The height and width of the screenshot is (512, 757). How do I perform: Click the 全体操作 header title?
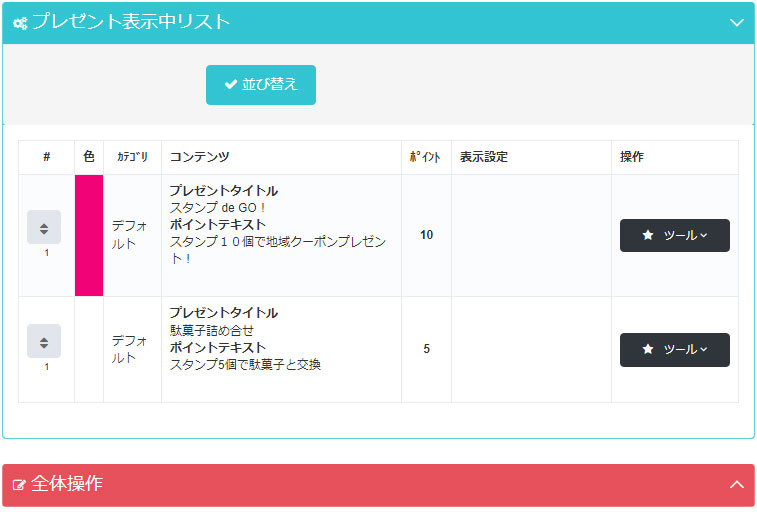point(66,485)
